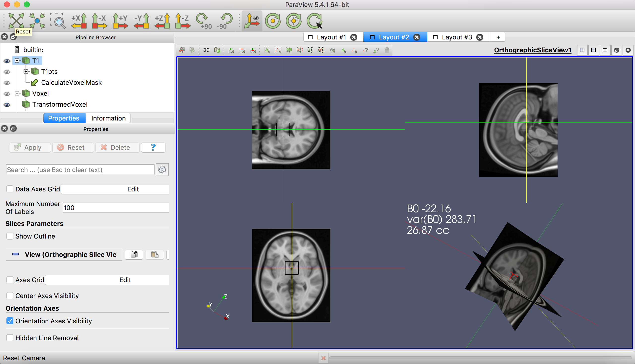Enable the Show Outline checkbox
The image size is (635, 364).
point(10,236)
